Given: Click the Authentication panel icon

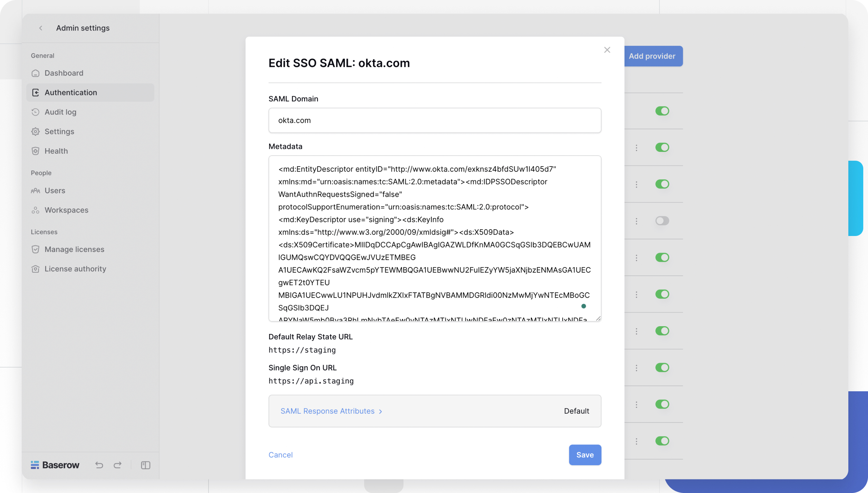Looking at the screenshot, I should pyautogui.click(x=36, y=92).
